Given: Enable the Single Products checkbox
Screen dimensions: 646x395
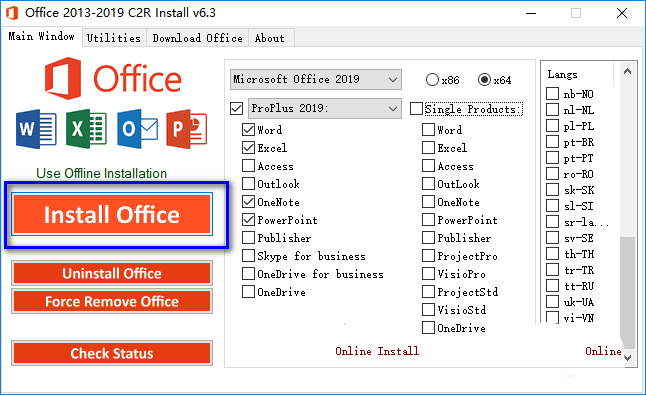Looking at the screenshot, I should click(x=417, y=109).
